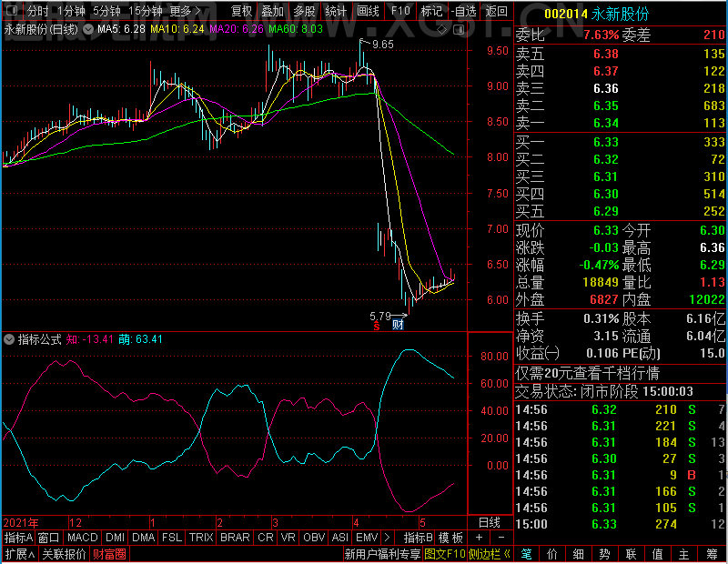Image resolution: width=728 pixels, height=564 pixels.
Task: Open 图文F10 information link
Action: click(x=445, y=554)
